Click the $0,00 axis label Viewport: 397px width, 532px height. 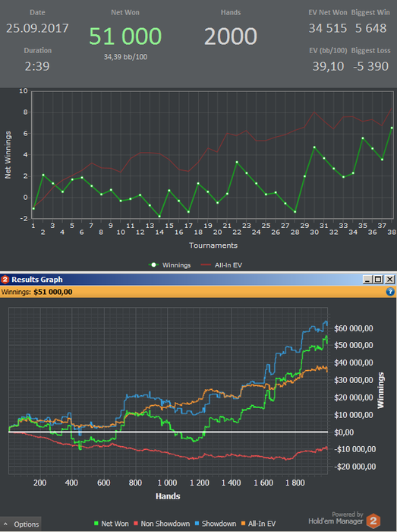click(344, 432)
